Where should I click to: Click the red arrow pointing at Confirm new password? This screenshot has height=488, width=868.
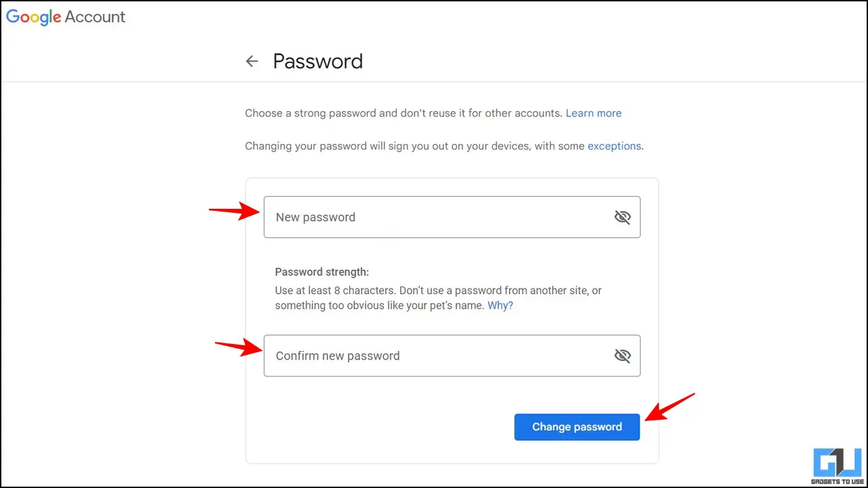pyautogui.click(x=239, y=348)
